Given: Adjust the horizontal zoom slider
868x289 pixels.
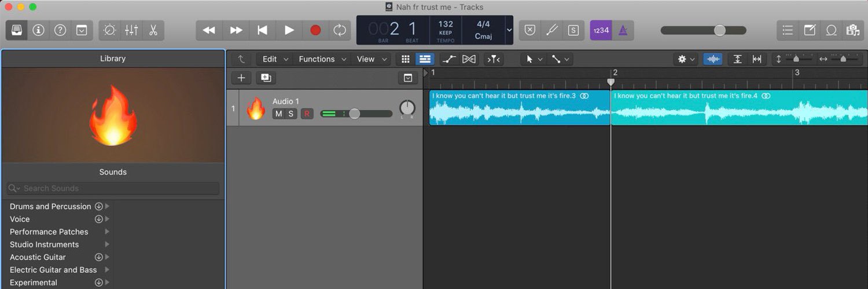Looking at the screenshot, I should point(842,59).
